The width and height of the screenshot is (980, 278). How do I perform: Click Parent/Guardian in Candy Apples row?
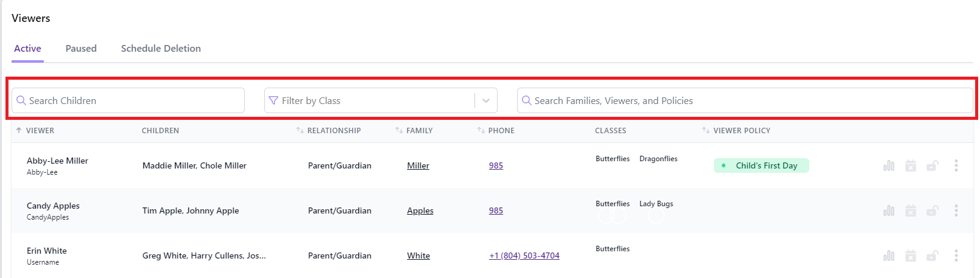point(340,210)
